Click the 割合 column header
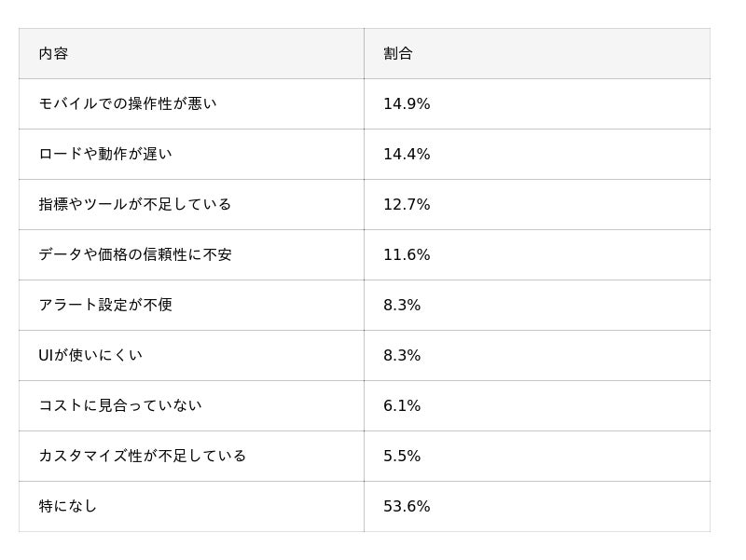Image resolution: width=746 pixels, height=560 pixels. 398,54
